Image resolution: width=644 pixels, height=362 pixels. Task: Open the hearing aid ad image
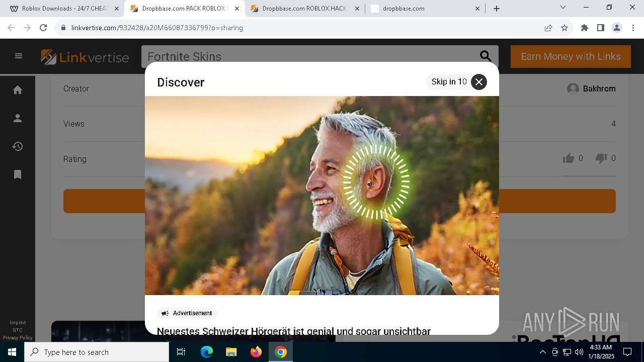322,195
